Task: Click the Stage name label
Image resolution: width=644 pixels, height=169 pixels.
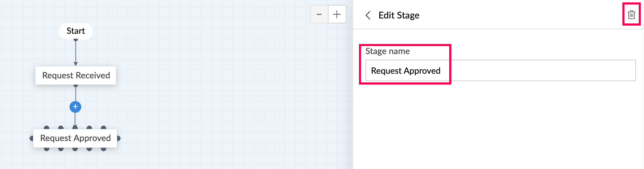Action: [387, 51]
